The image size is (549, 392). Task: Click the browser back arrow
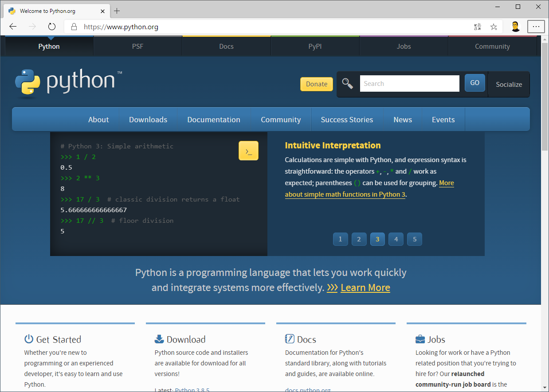point(13,27)
